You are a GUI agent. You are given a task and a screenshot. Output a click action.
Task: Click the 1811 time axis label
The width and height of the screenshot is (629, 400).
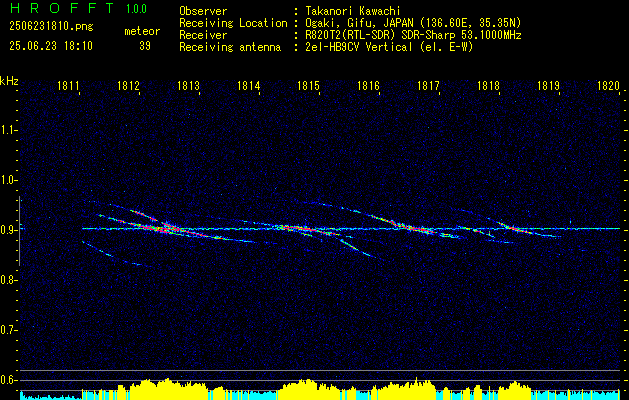click(x=68, y=85)
